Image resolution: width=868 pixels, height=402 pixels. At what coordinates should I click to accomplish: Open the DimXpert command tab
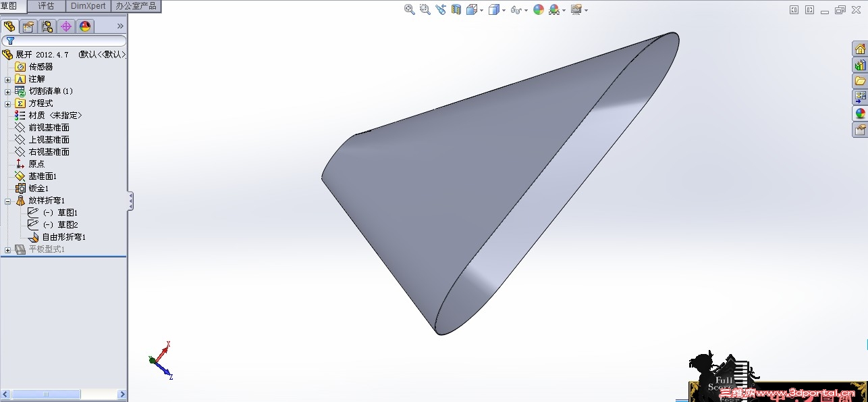point(88,5)
